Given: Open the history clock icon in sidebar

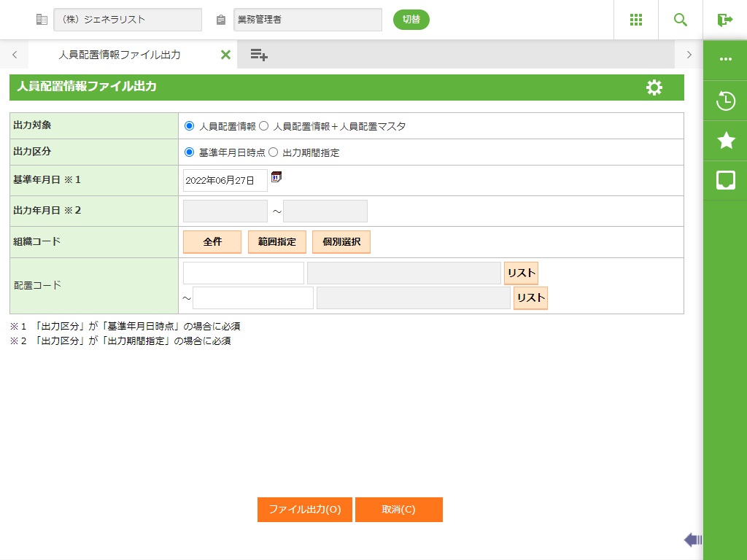Looking at the screenshot, I should pyautogui.click(x=725, y=101).
